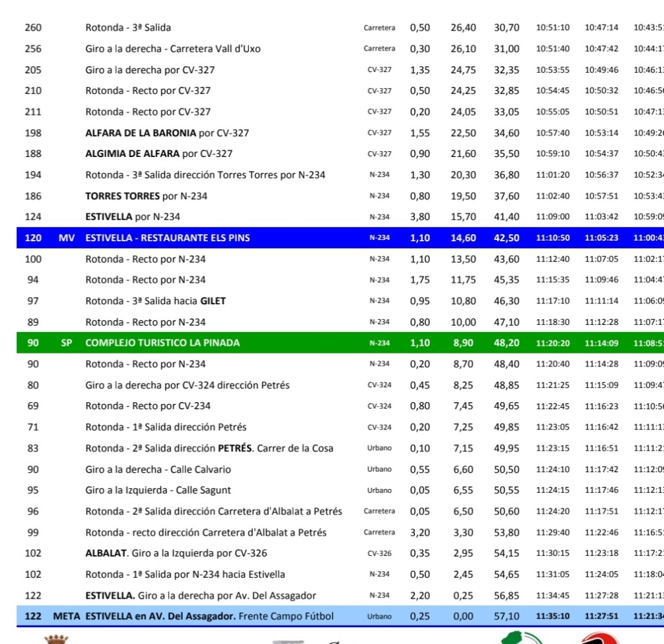The width and height of the screenshot is (664, 644).
Task: Click the Algimia de Alfara entry
Action: click(159, 154)
